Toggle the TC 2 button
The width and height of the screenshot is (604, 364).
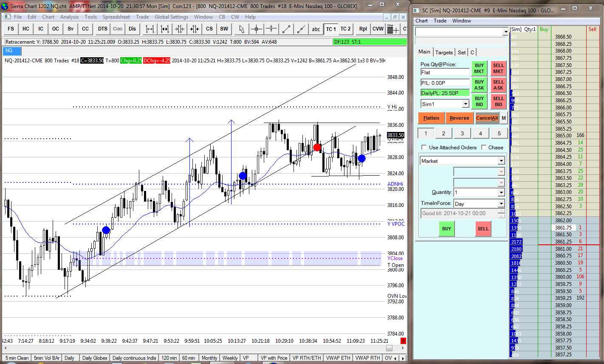346,29
